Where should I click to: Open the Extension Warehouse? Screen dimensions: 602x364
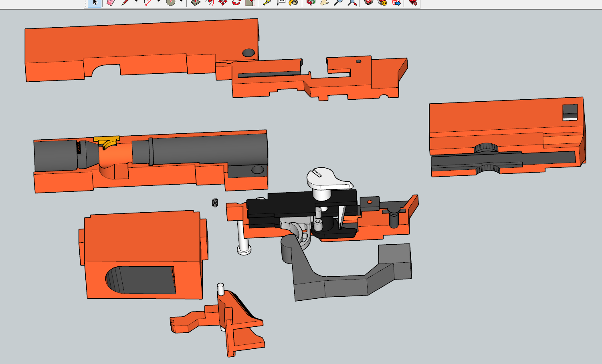[x=382, y=2]
